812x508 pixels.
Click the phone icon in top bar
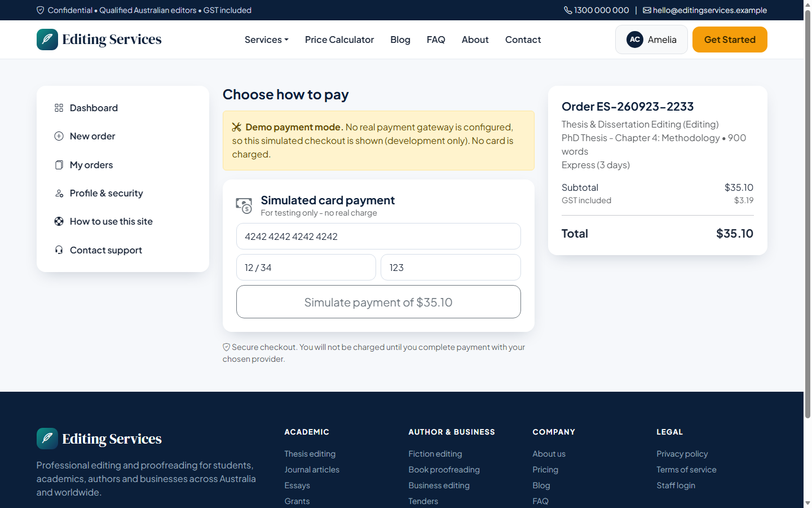coord(568,10)
